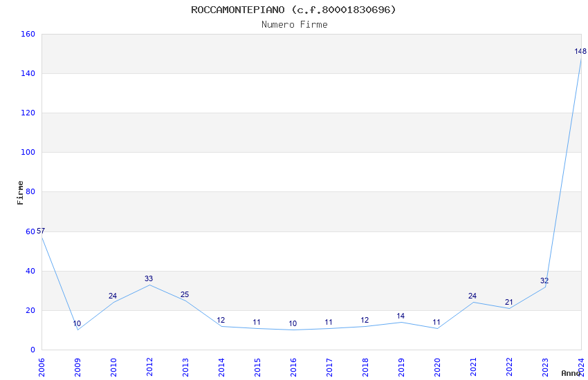
Task: Select the data label 24 for 2010
Action: [x=113, y=296]
